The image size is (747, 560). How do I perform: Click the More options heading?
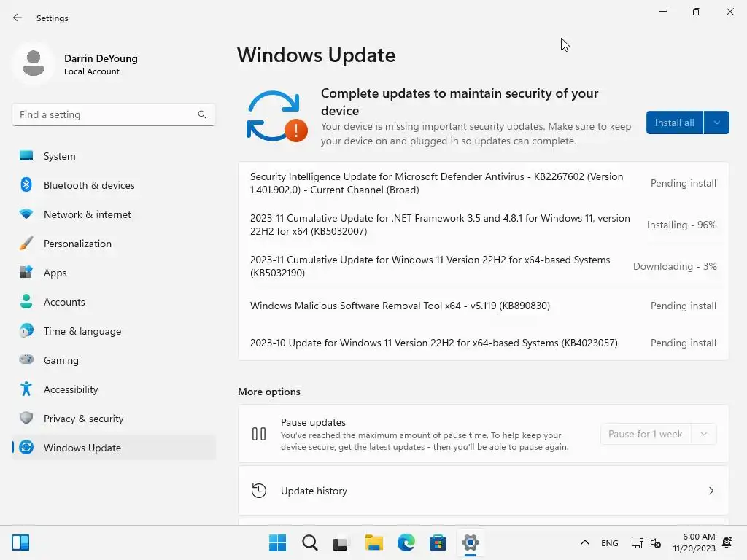click(x=269, y=392)
